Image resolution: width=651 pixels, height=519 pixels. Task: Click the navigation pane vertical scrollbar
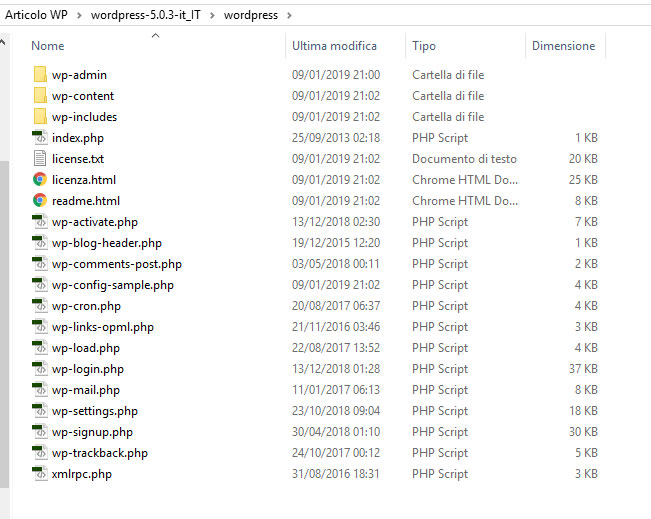point(4,324)
